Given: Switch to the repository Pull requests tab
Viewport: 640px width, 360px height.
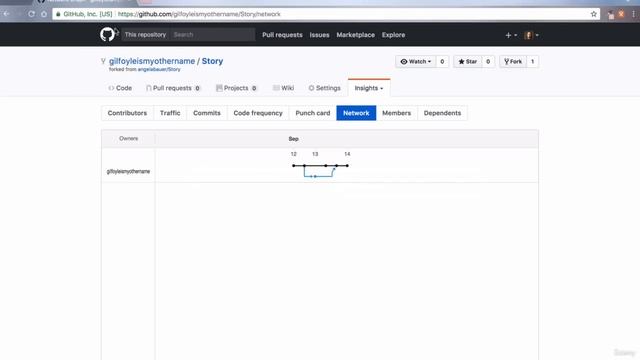Looking at the screenshot, I should tap(173, 88).
